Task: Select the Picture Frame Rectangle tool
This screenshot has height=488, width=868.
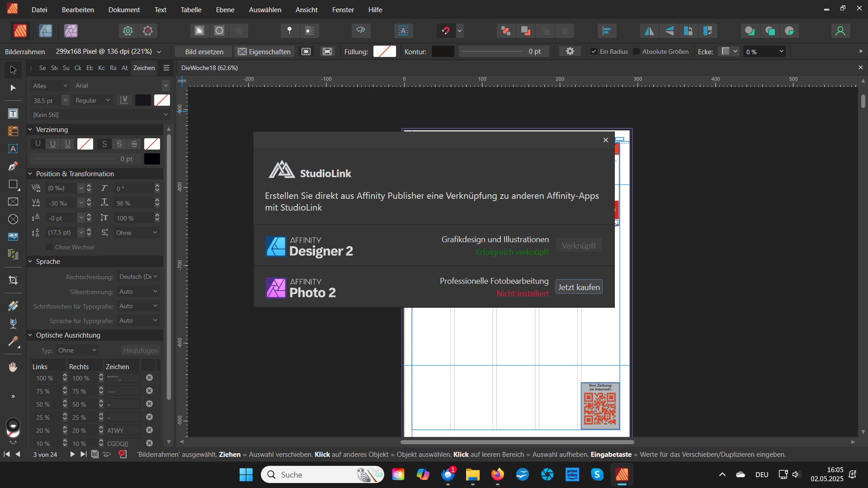Action: pyautogui.click(x=13, y=202)
